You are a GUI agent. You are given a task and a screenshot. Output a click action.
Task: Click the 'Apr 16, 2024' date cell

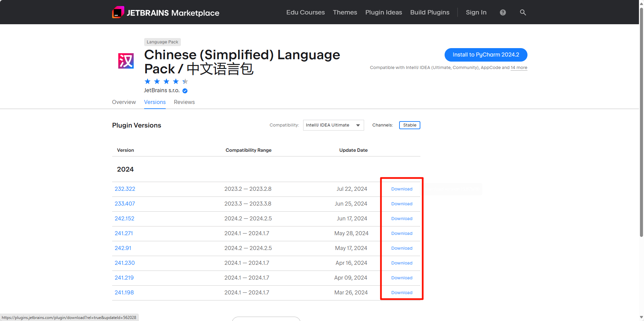click(x=351, y=263)
